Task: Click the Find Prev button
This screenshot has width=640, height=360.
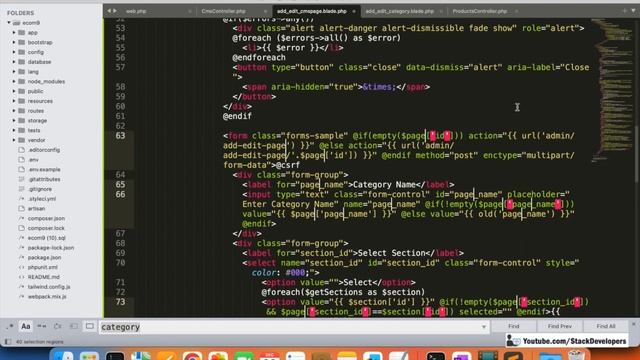Action: pyautogui.click(x=560, y=326)
